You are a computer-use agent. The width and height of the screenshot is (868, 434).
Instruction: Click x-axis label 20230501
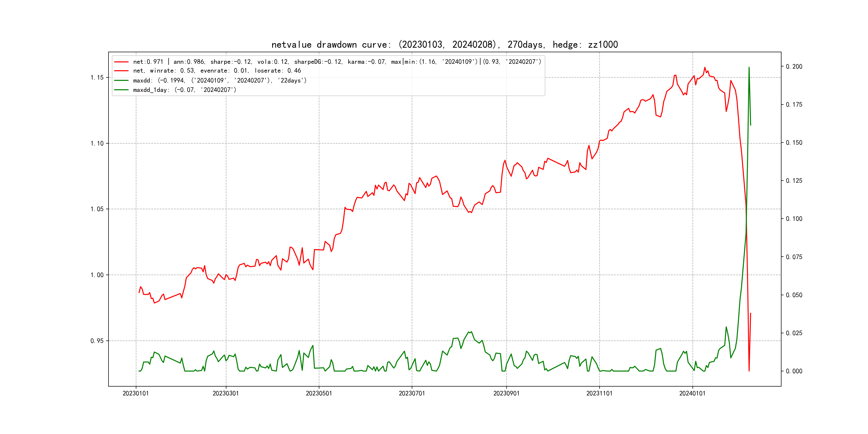[x=319, y=393]
